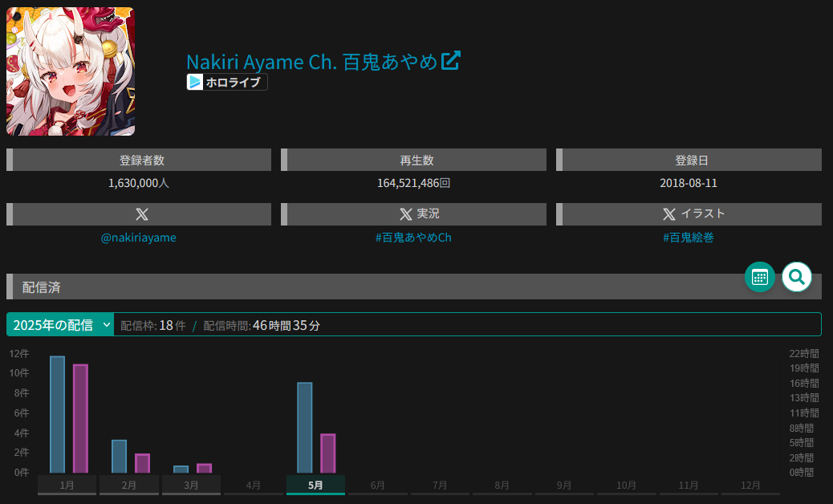Screen dimensions: 833x504
Task: Select the 6月 month tab
Action: 378,486
